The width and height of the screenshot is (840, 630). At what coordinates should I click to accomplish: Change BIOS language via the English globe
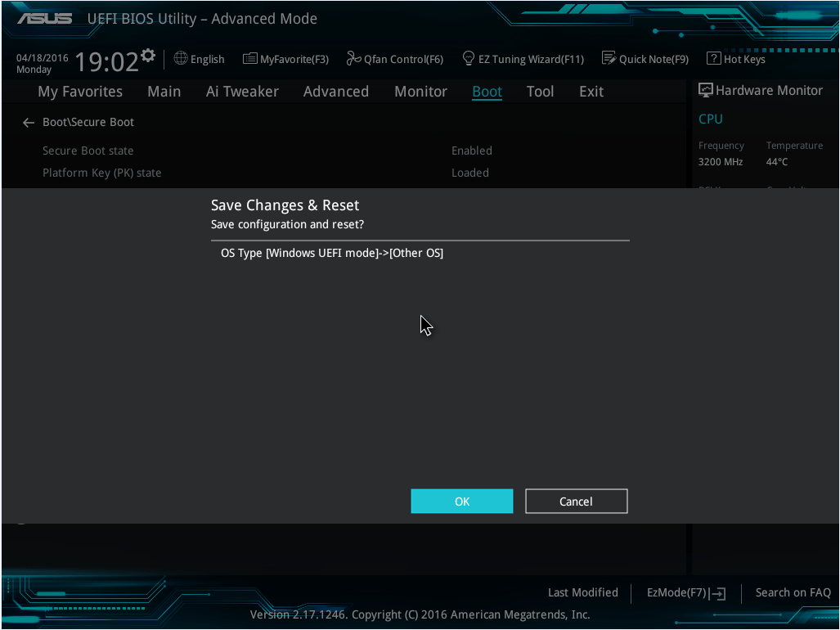[x=199, y=58]
